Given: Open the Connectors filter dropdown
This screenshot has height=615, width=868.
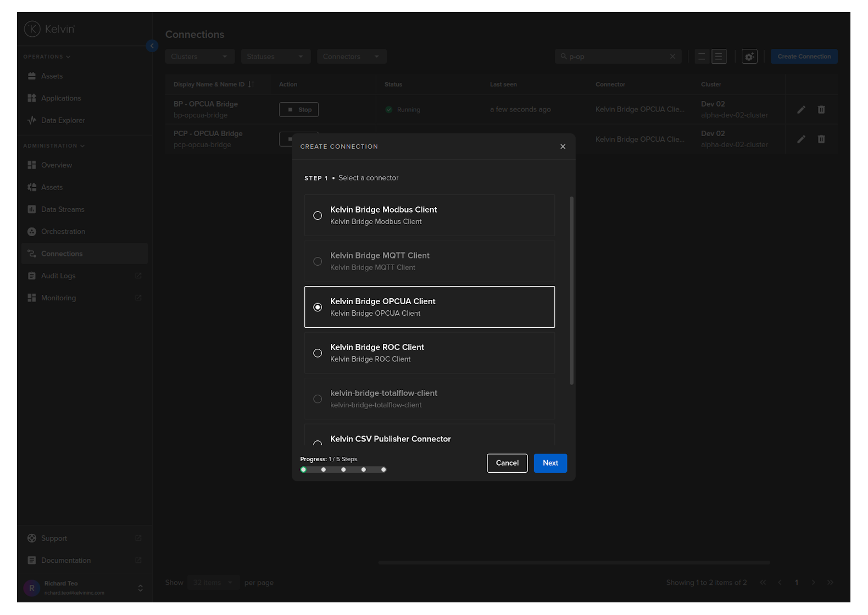Looking at the screenshot, I should click(x=351, y=57).
